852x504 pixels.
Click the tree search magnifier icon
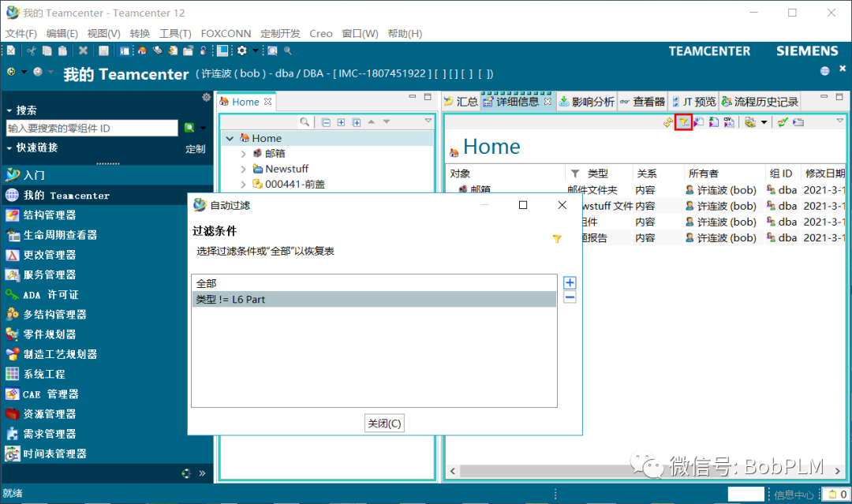[305, 122]
